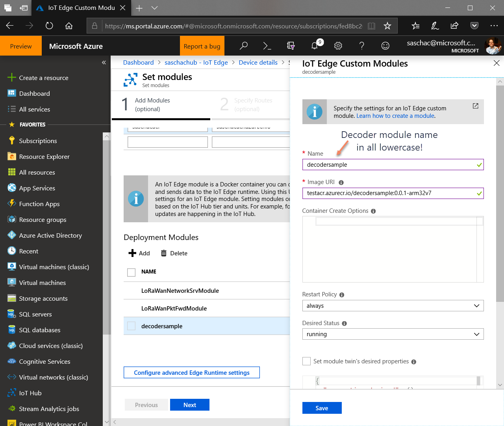504x426 pixels.
Task: Click info icon next to Image URI
Action: 341,182
